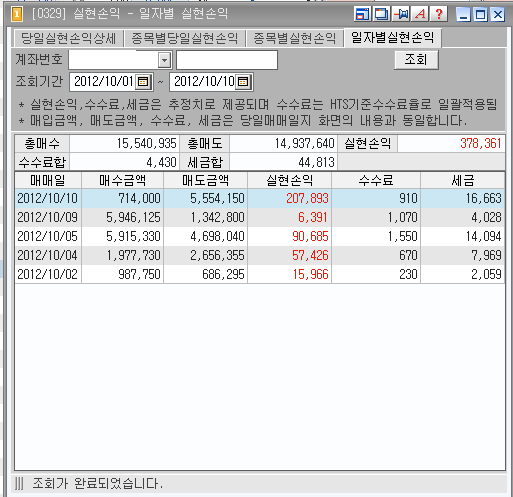The image size is (513, 497).
Task: Maximize the 실현손익 window
Action: click(x=480, y=15)
